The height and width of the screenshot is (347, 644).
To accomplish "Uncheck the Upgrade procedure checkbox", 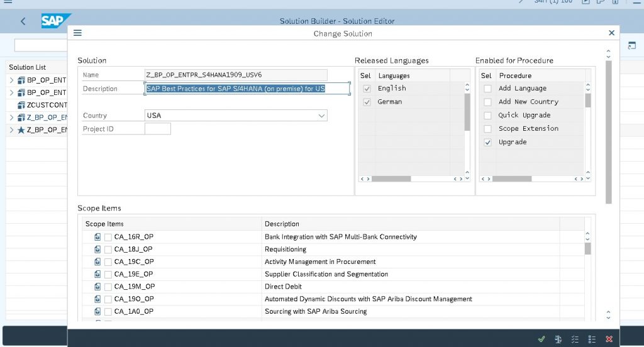I will [x=487, y=142].
